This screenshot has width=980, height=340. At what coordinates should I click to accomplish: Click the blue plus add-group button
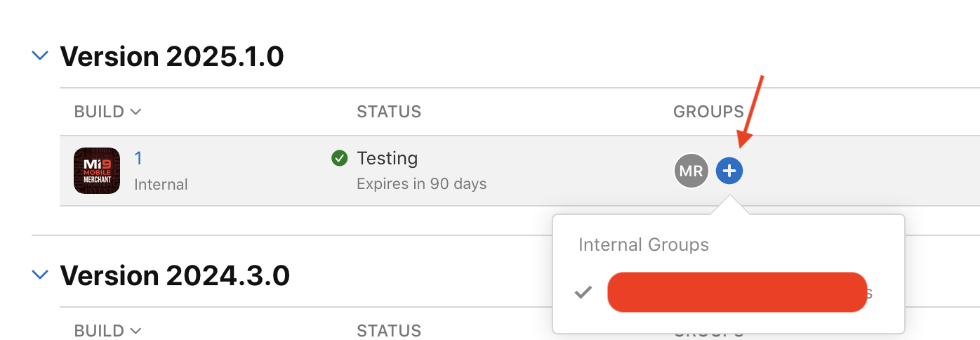729,171
